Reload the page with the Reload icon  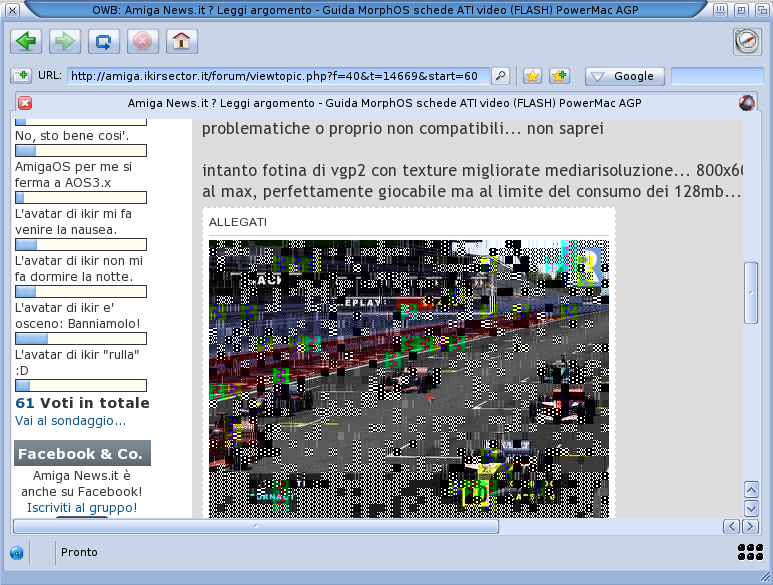(x=104, y=41)
